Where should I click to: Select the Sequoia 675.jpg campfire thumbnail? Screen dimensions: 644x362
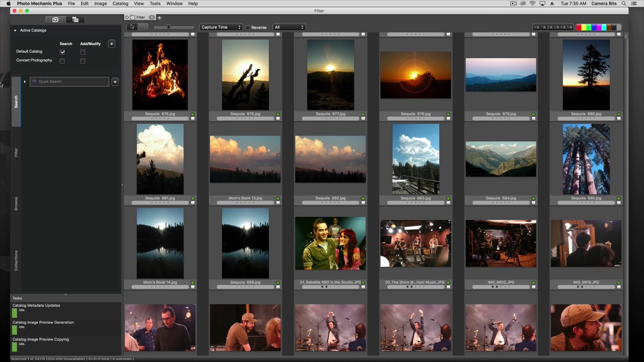pyautogui.click(x=160, y=74)
